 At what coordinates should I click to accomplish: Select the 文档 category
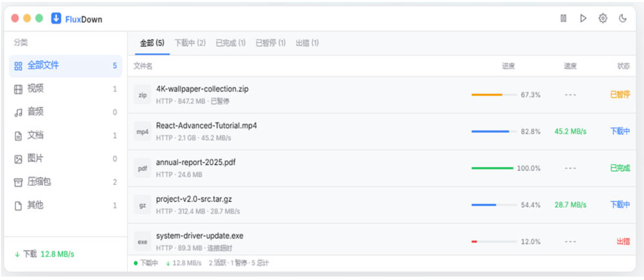click(66, 135)
